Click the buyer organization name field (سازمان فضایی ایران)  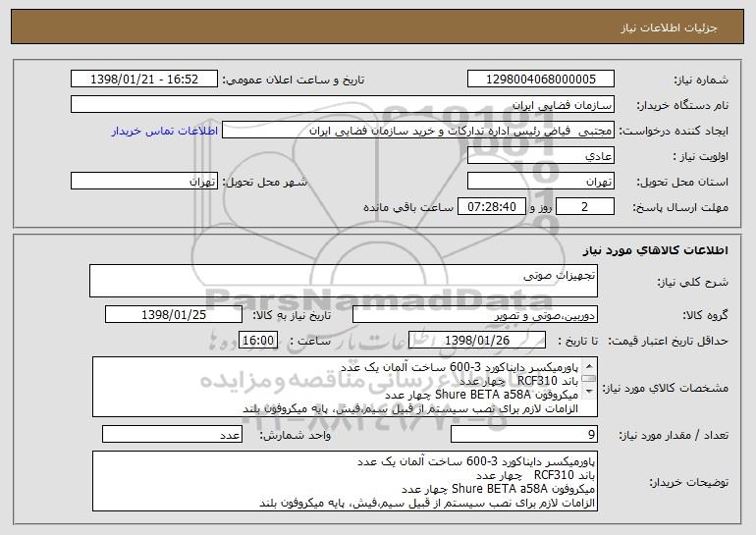343,104
